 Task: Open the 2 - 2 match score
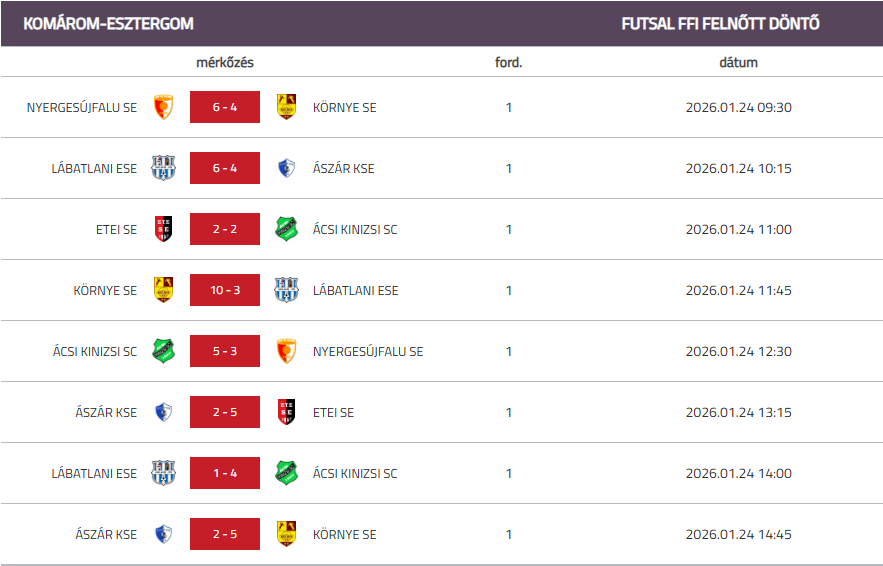click(x=225, y=229)
